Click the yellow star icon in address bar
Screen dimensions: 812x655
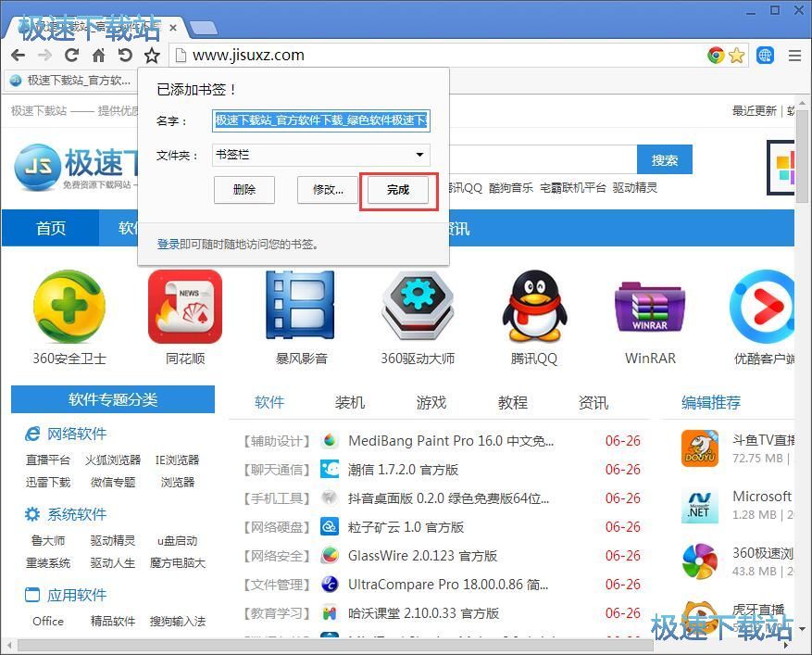(736, 55)
